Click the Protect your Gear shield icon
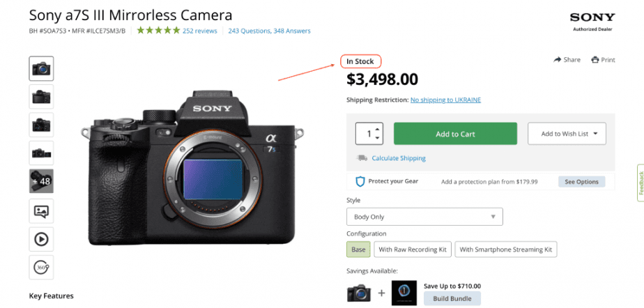Image resolution: width=644 pixels, height=308 pixels. 360,181
